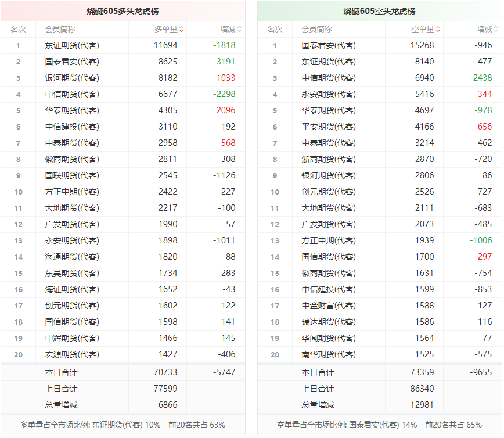
Task: Click red change value 568
Action: 228,143
